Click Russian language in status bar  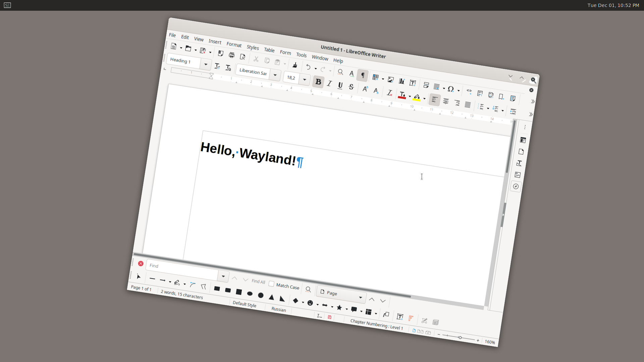pyautogui.click(x=279, y=309)
